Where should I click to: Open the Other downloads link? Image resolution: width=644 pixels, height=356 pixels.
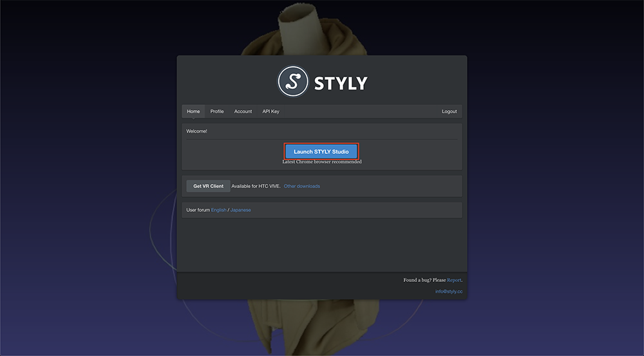pos(302,186)
